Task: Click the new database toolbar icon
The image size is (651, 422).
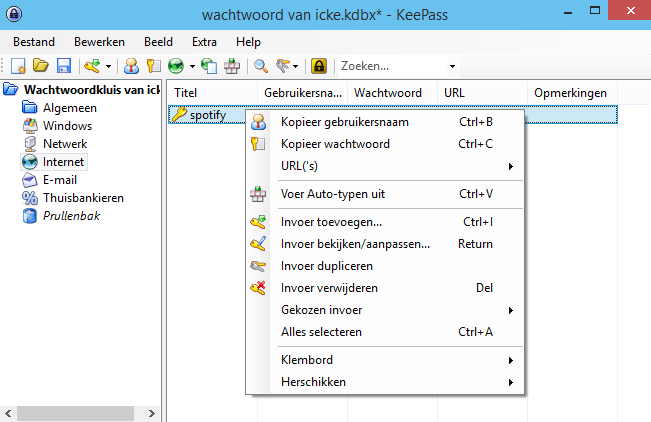Action: point(18,66)
